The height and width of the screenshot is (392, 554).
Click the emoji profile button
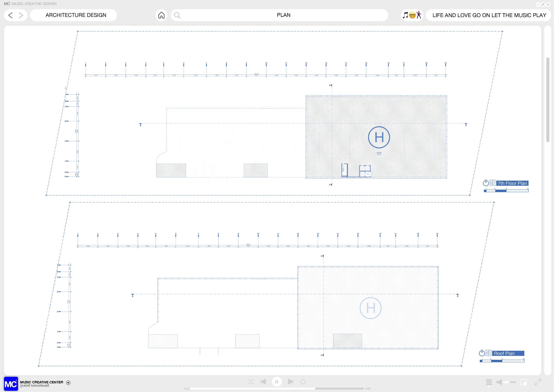tap(412, 15)
